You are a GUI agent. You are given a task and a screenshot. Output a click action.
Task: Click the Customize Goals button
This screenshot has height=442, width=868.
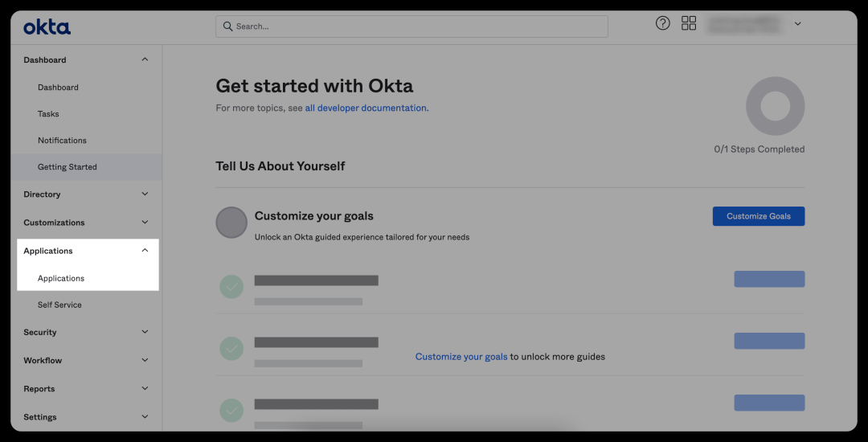758,216
